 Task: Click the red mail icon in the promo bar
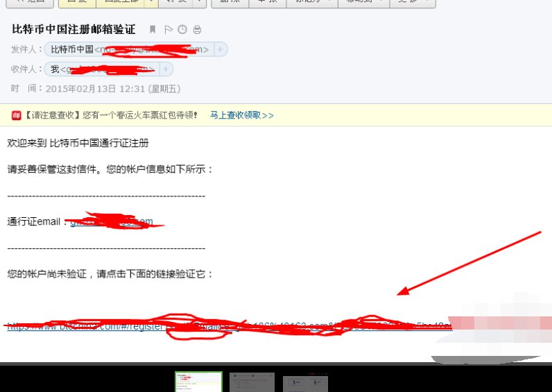tap(16, 115)
